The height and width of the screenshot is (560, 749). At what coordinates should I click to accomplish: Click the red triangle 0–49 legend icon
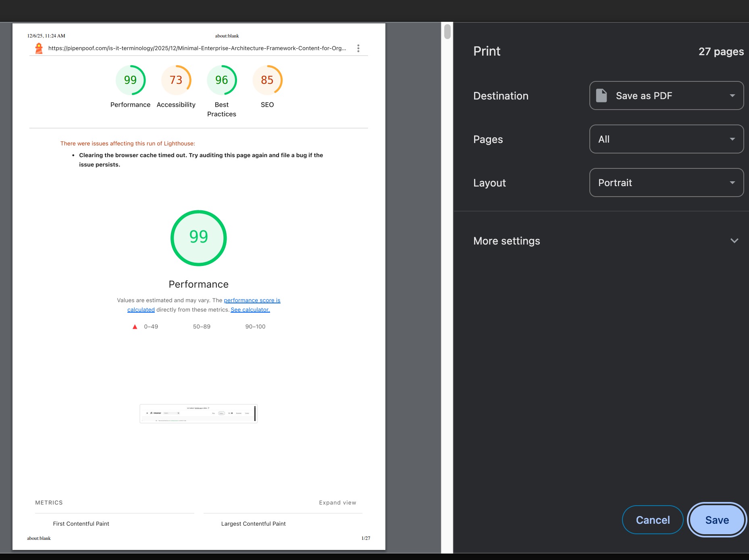click(x=135, y=327)
